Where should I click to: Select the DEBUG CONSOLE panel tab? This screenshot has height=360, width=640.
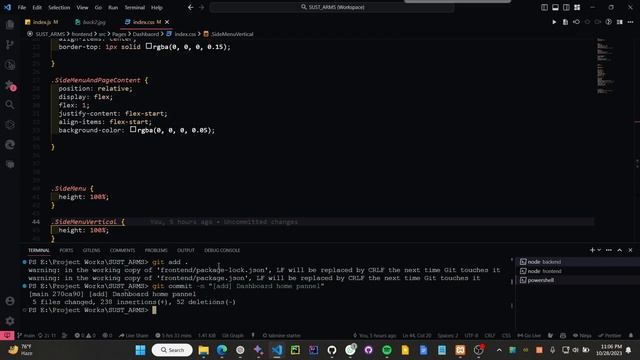point(222,250)
